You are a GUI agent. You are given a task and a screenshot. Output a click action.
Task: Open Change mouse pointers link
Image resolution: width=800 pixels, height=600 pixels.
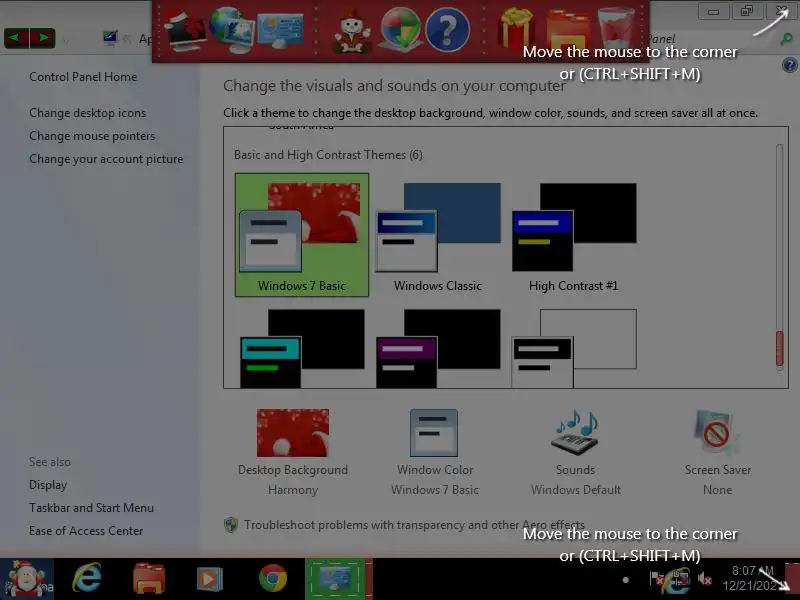[x=92, y=136]
